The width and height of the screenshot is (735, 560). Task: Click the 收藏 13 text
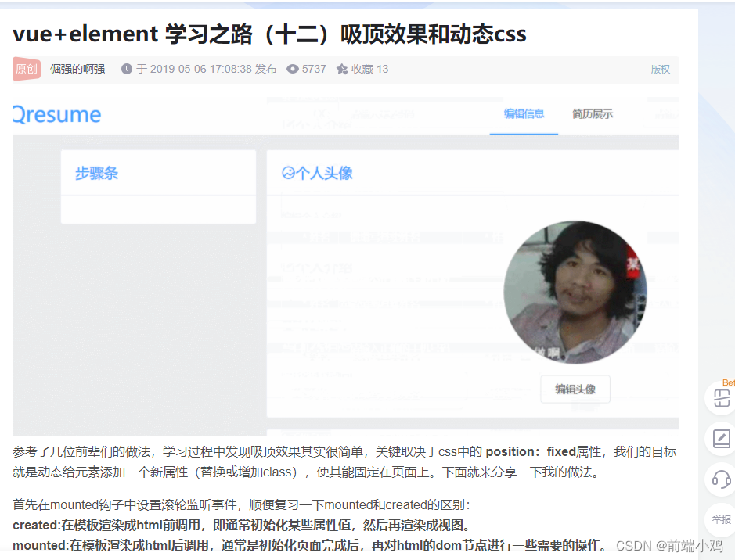(369, 70)
